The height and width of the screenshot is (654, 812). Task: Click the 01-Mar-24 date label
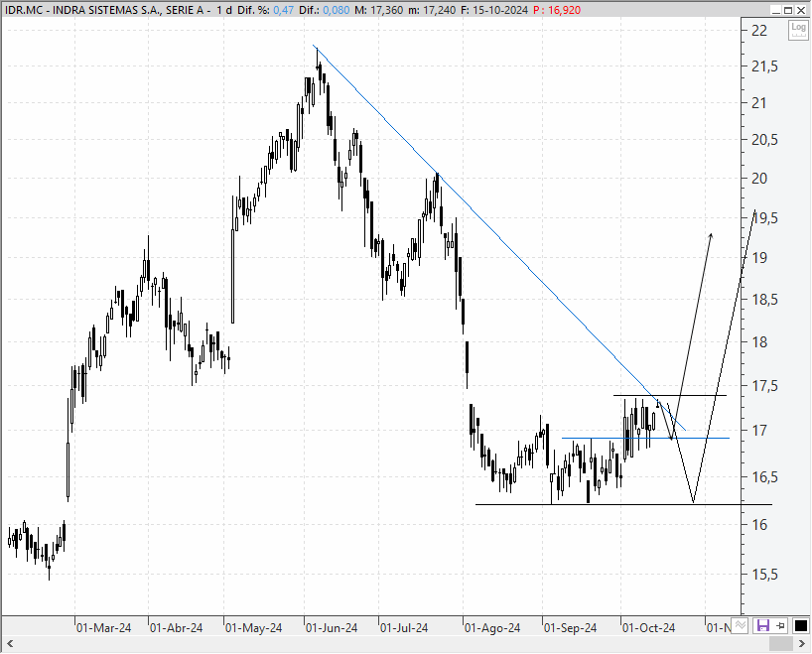coord(103,628)
